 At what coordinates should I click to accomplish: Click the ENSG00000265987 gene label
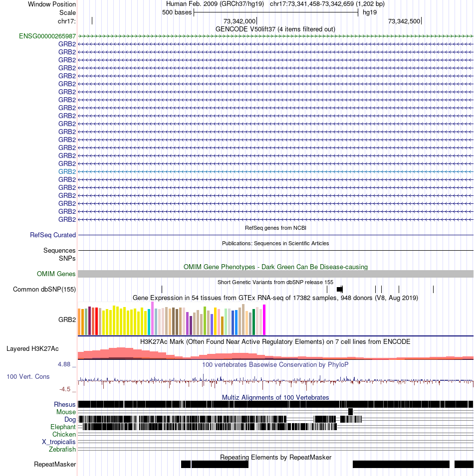click(x=47, y=36)
